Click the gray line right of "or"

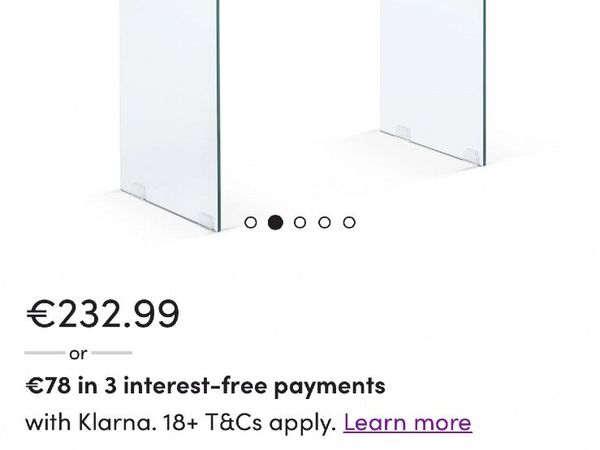(112, 352)
